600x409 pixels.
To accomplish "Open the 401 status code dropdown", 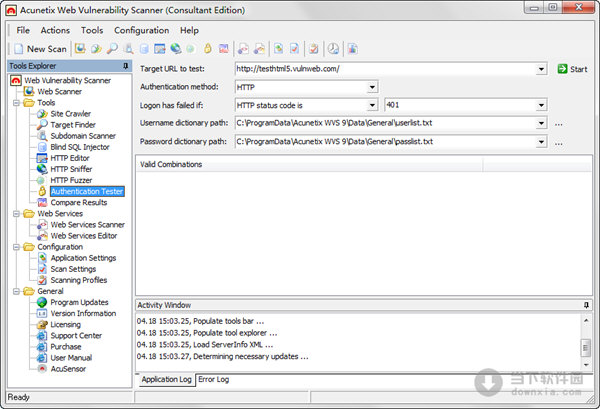I will click(x=541, y=105).
